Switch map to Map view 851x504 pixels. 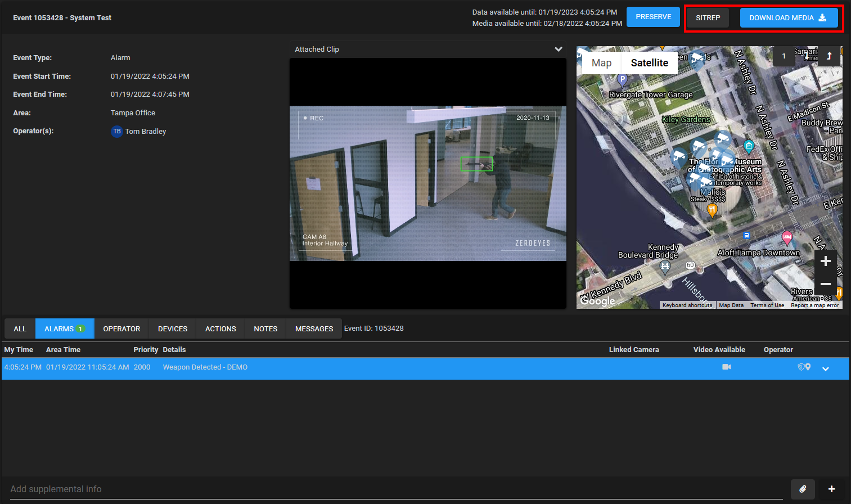tap(601, 63)
